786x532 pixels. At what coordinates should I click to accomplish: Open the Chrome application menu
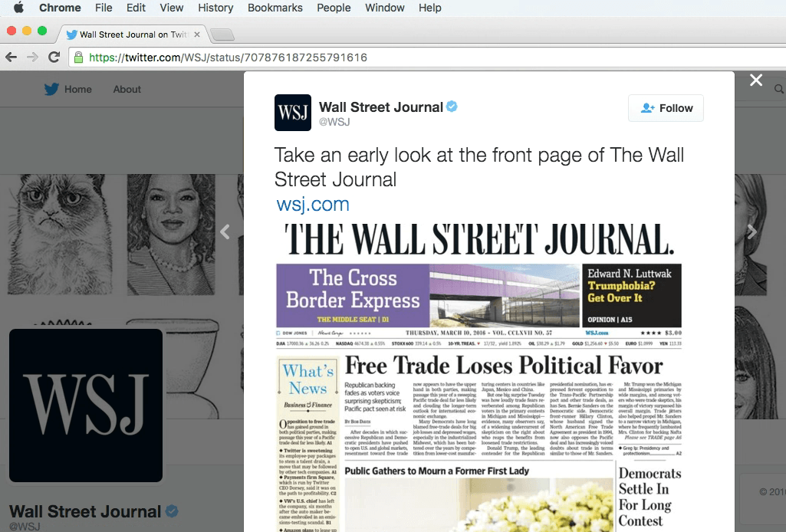click(x=60, y=8)
